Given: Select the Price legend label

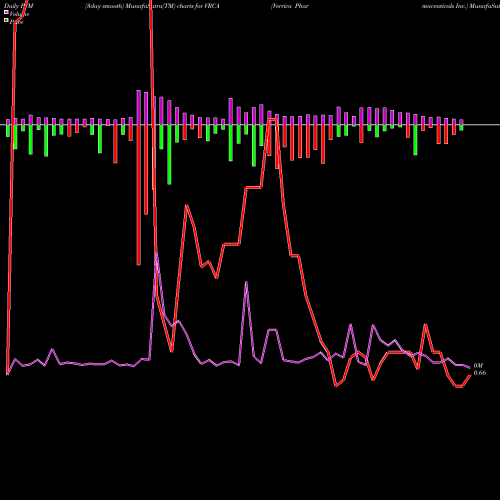Looking at the screenshot, I should click(16, 22).
